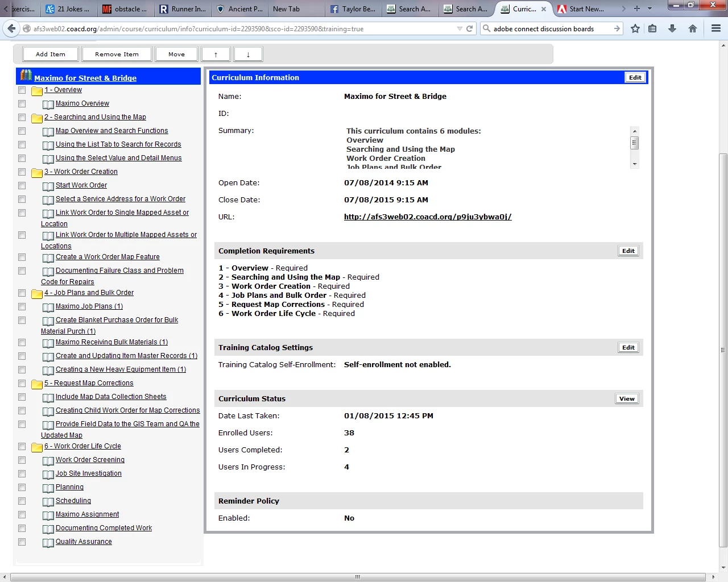
Task: Click the move item down arrow button
Action: click(248, 54)
